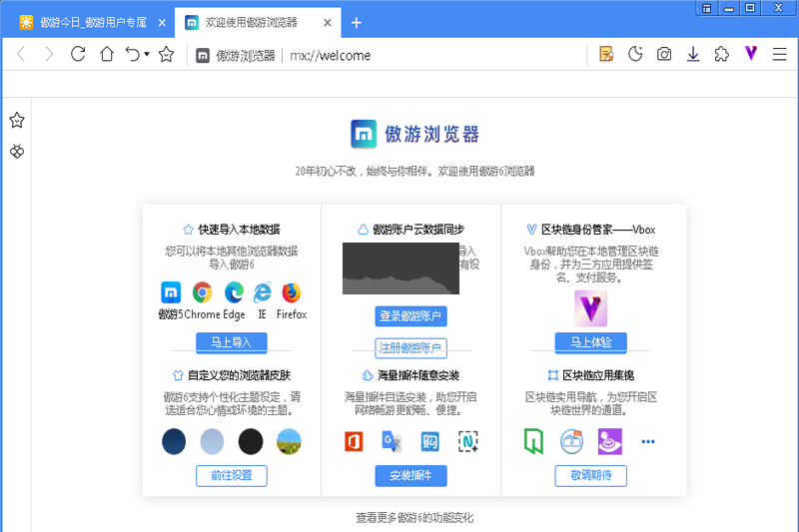
Task: Click the Maxthon notes icon in toolbar
Action: pos(605,55)
